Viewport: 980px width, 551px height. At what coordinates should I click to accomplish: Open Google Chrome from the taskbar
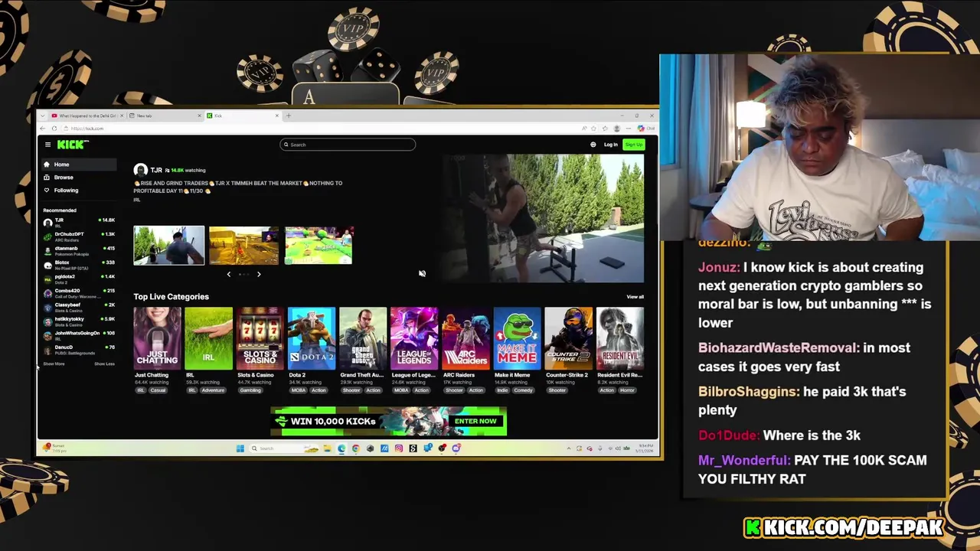356,448
